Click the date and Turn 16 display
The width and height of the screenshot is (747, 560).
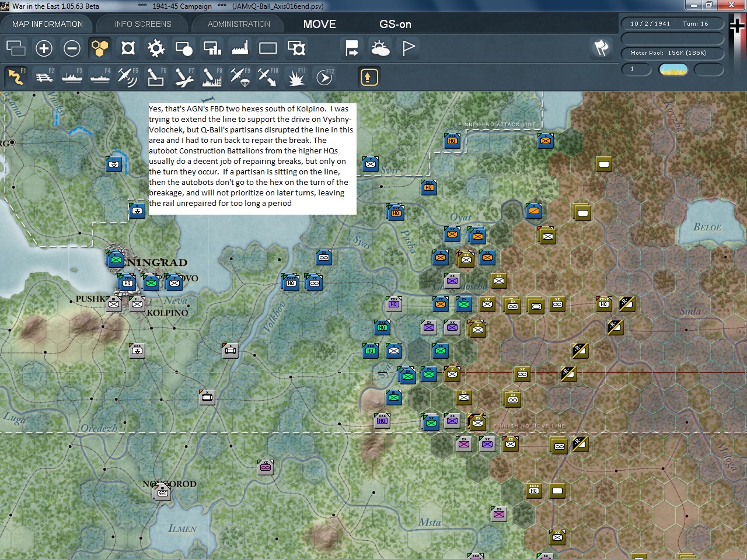click(x=672, y=24)
